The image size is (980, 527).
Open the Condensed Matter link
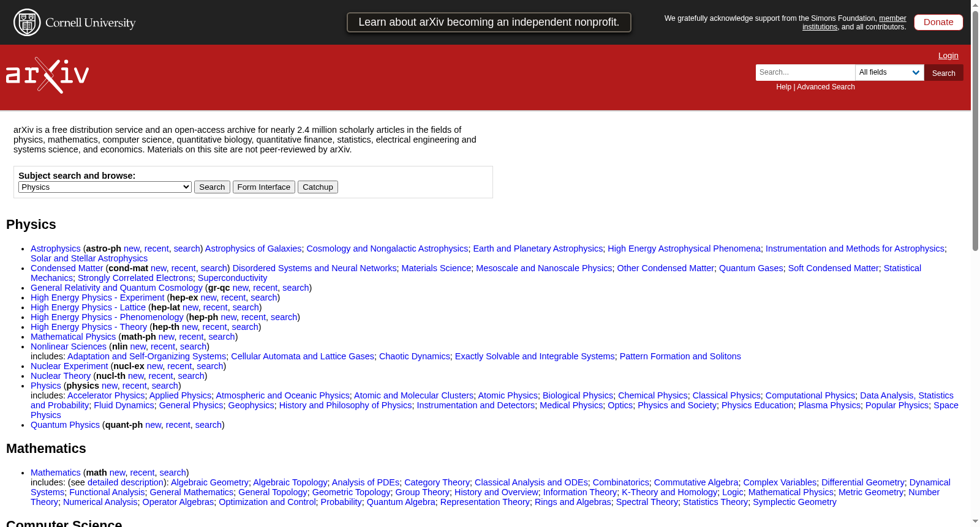pyautogui.click(x=67, y=268)
